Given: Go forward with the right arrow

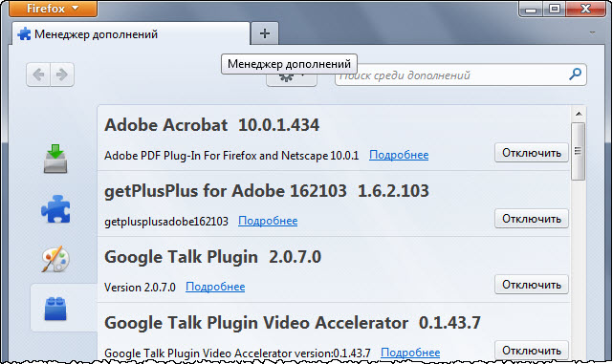Looking at the screenshot, I should (x=62, y=75).
